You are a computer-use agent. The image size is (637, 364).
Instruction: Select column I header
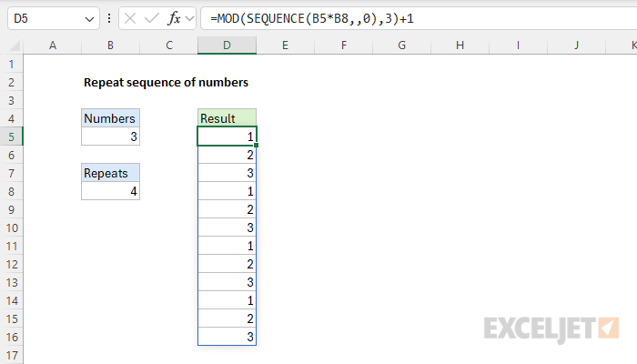click(x=518, y=45)
